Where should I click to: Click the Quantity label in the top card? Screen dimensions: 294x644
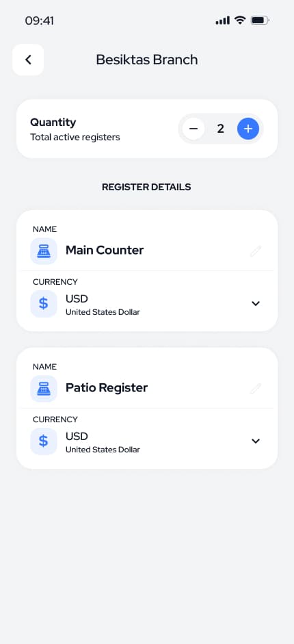[53, 122]
